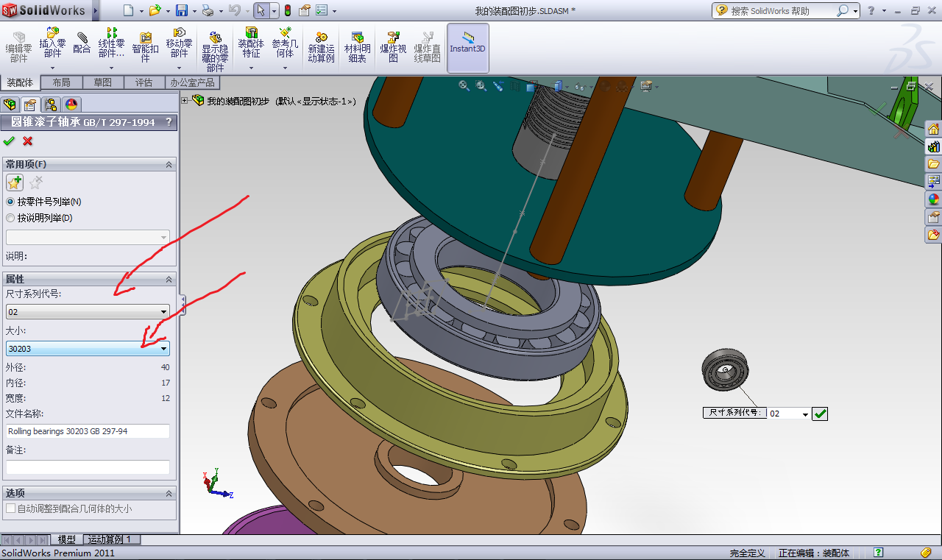
Task: Open FeatureManager design tree tab icon
Action: click(x=10, y=104)
